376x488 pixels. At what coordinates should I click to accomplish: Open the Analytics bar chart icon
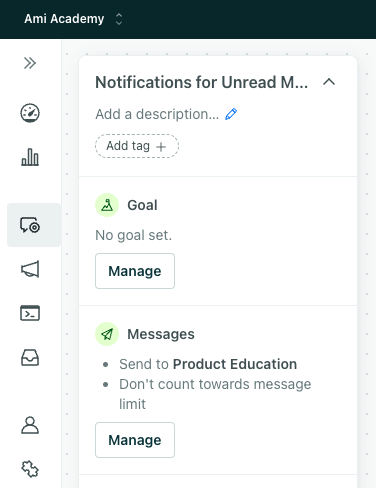point(30,157)
